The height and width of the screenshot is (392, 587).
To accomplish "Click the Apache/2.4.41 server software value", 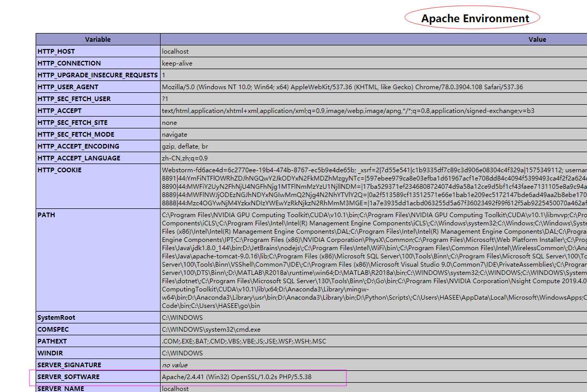I will pos(236,377).
